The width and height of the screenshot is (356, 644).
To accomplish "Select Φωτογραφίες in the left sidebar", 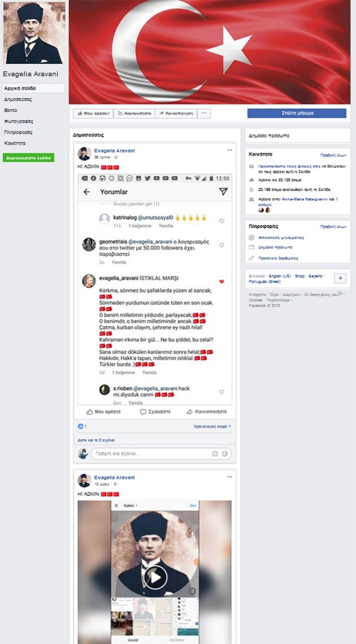I will tap(18, 121).
